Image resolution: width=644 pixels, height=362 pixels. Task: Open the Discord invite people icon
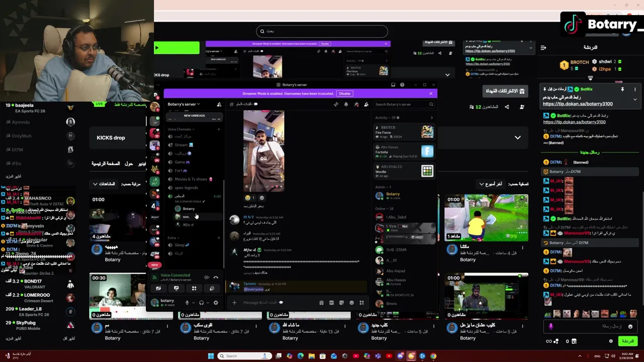pyautogui.click(x=219, y=105)
